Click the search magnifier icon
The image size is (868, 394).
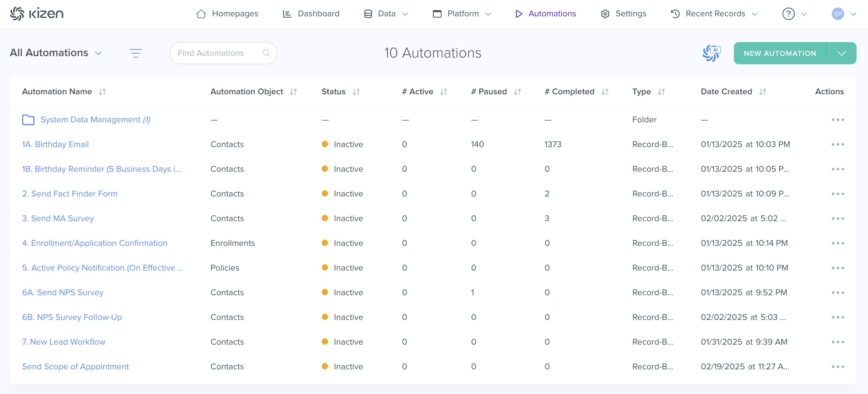pos(266,53)
